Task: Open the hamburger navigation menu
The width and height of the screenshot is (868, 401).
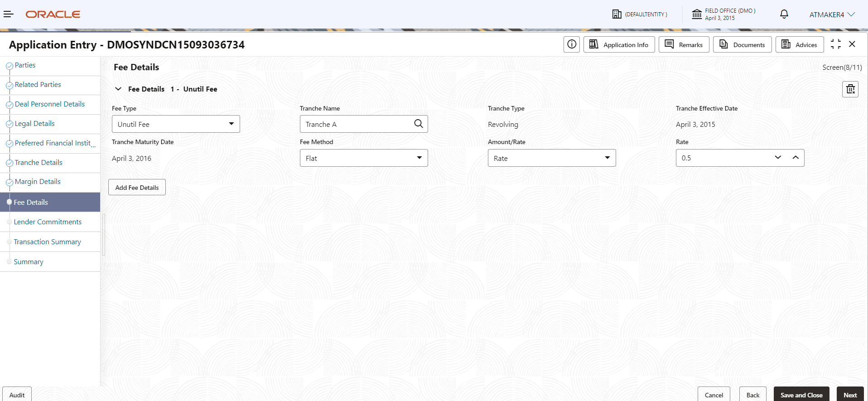Action: tap(9, 14)
